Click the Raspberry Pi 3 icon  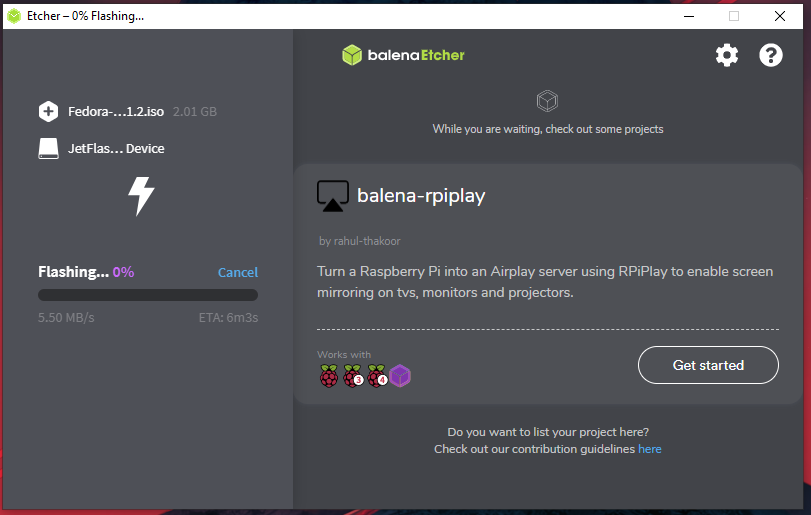(353, 376)
